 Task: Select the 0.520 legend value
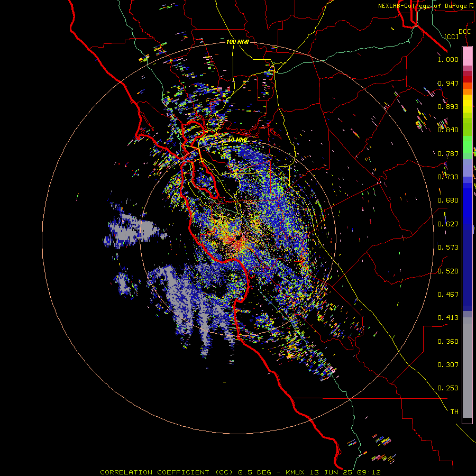[448, 271]
